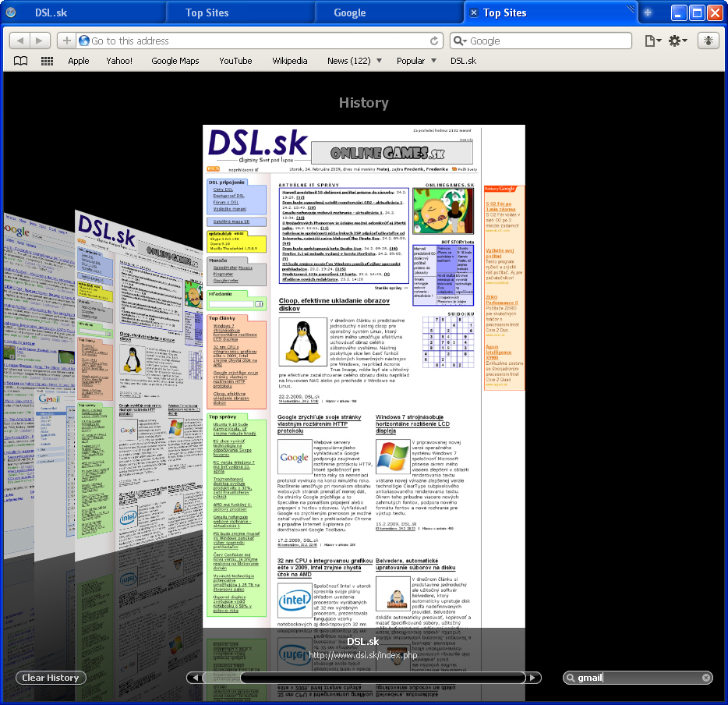
Task: Go forward to the next page
Action: pos(40,41)
